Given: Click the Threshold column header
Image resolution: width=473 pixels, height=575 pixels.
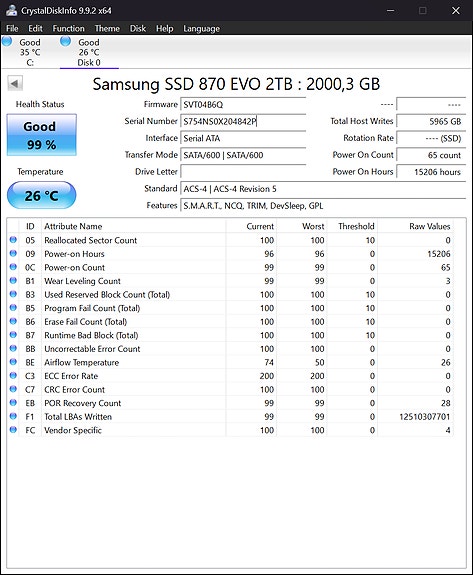Looking at the screenshot, I should tap(352, 226).
